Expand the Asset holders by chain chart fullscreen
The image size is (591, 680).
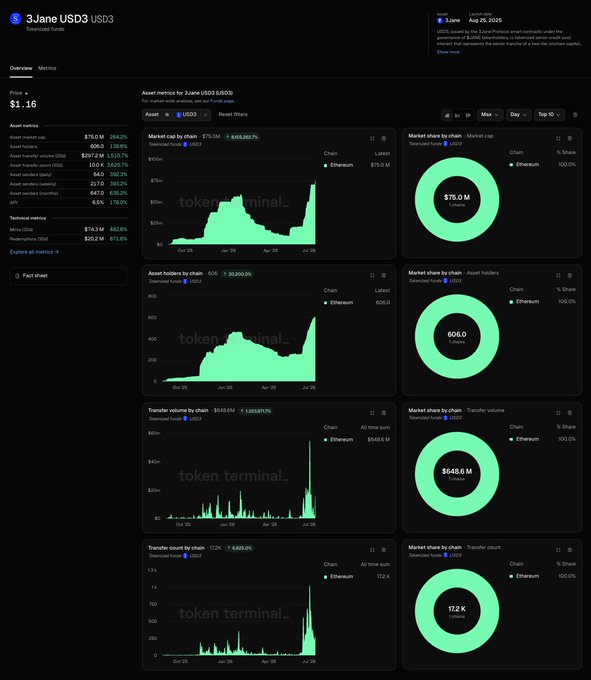372,275
